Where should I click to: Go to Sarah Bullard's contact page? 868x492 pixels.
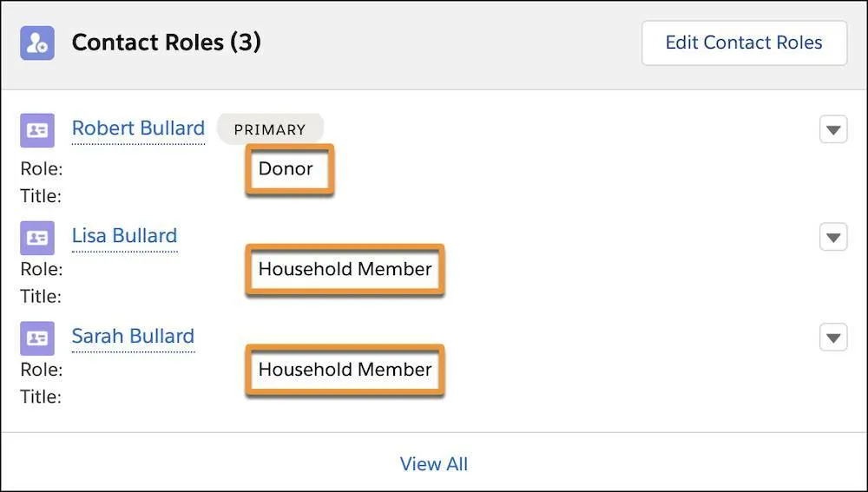click(x=133, y=337)
